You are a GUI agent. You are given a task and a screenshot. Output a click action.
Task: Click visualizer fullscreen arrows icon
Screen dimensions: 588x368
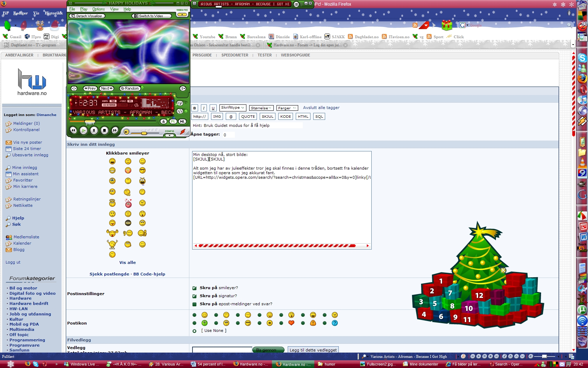(74, 88)
